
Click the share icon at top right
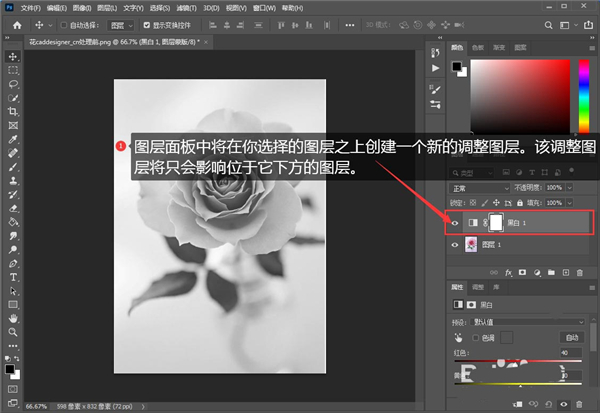(587, 24)
